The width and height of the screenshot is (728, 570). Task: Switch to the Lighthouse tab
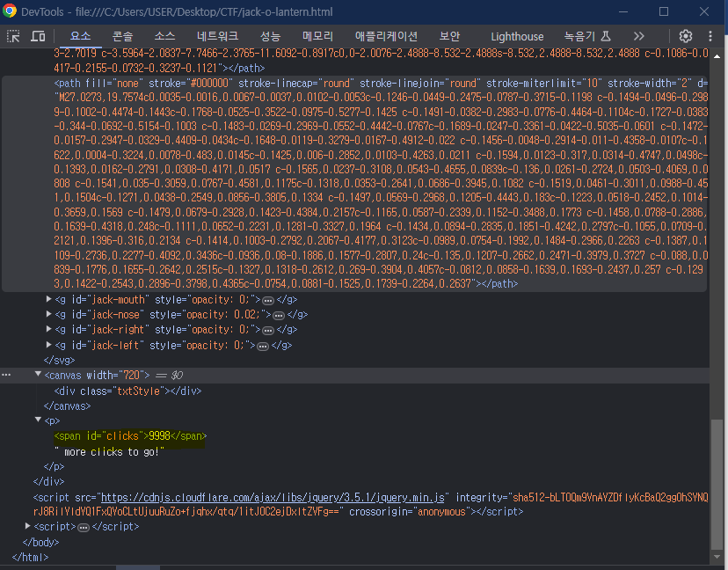click(x=517, y=36)
